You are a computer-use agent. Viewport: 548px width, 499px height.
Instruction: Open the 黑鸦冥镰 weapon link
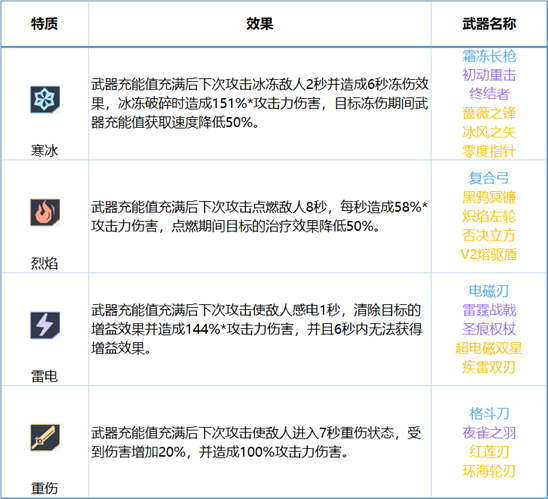click(x=489, y=197)
